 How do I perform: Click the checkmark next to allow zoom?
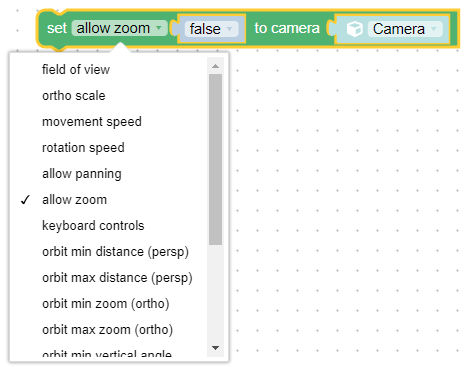click(x=25, y=200)
